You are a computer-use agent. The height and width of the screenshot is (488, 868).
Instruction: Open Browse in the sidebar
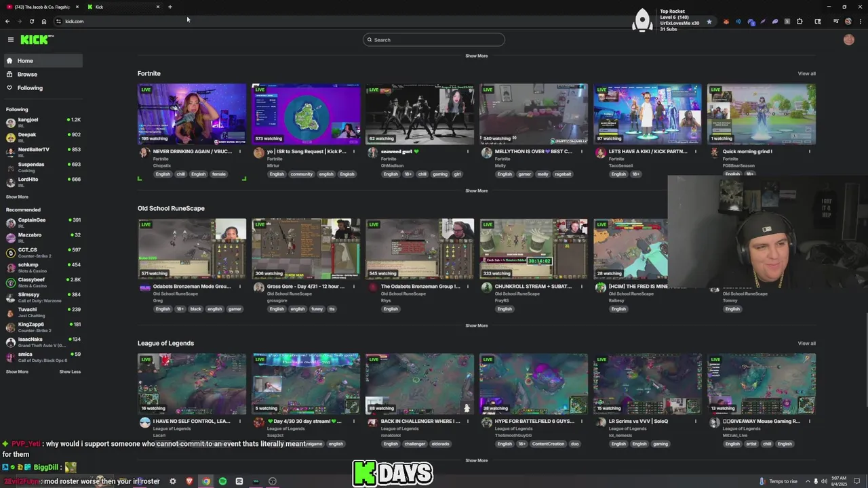[x=43, y=74]
